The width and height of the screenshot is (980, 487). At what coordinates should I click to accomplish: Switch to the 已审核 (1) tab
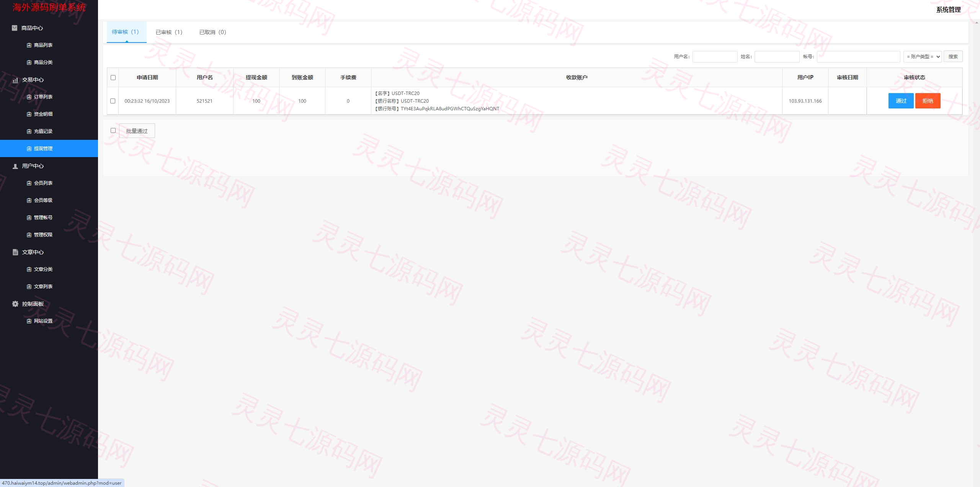click(x=169, y=32)
